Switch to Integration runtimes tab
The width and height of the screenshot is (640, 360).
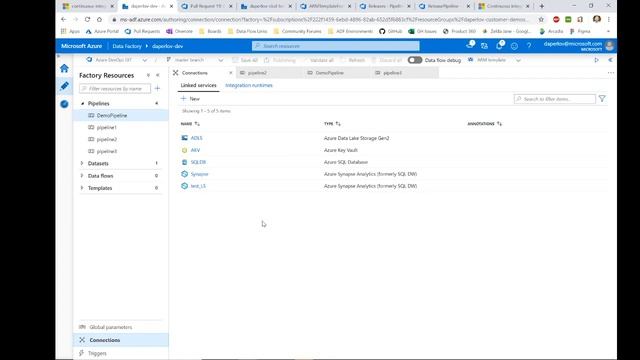click(x=249, y=85)
